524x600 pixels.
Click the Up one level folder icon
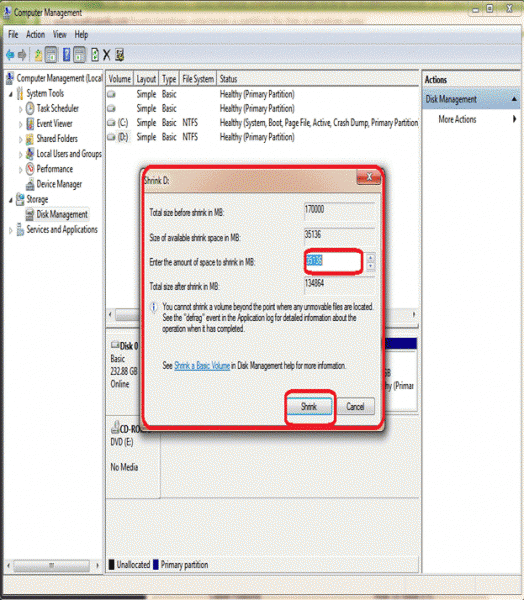click(38, 55)
